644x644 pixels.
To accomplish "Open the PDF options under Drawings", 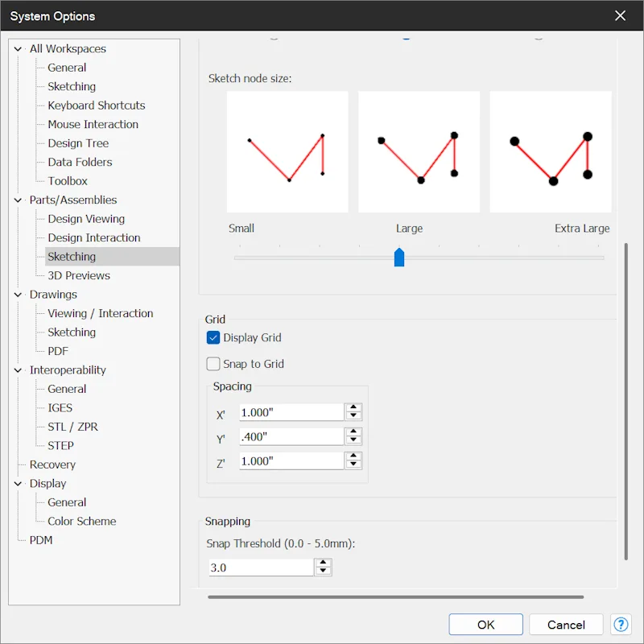I will point(58,351).
